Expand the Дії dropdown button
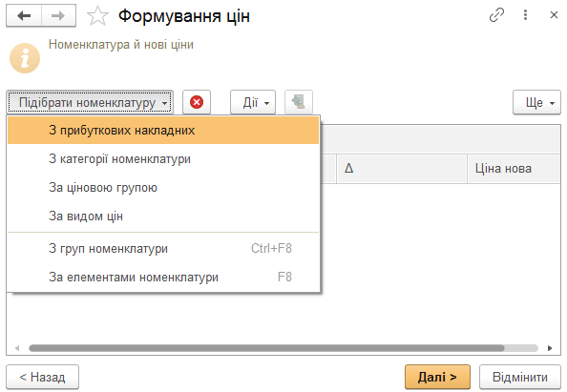This screenshot has width=567, height=392. pyautogui.click(x=253, y=102)
